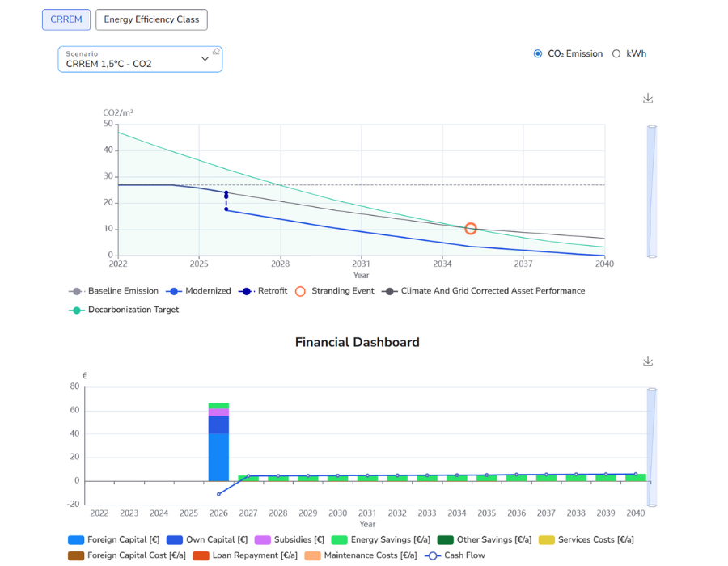Download the Financial Dashboard chart

pyautogui.click(x=647, y=361)
